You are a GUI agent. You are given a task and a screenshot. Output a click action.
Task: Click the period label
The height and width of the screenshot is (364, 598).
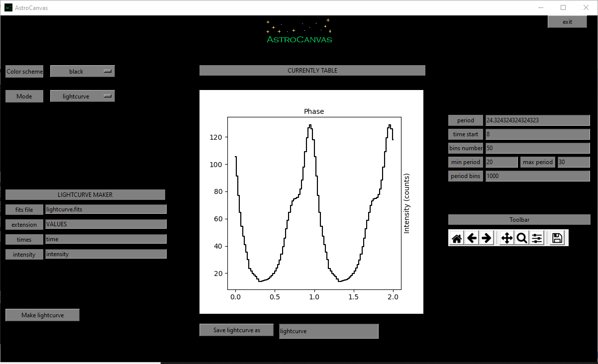click(x=466, y=120)
